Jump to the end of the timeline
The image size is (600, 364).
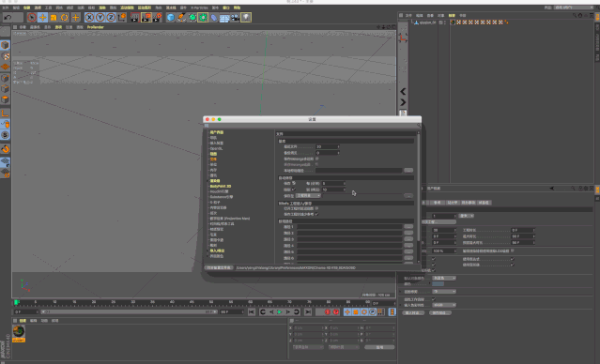308,312
